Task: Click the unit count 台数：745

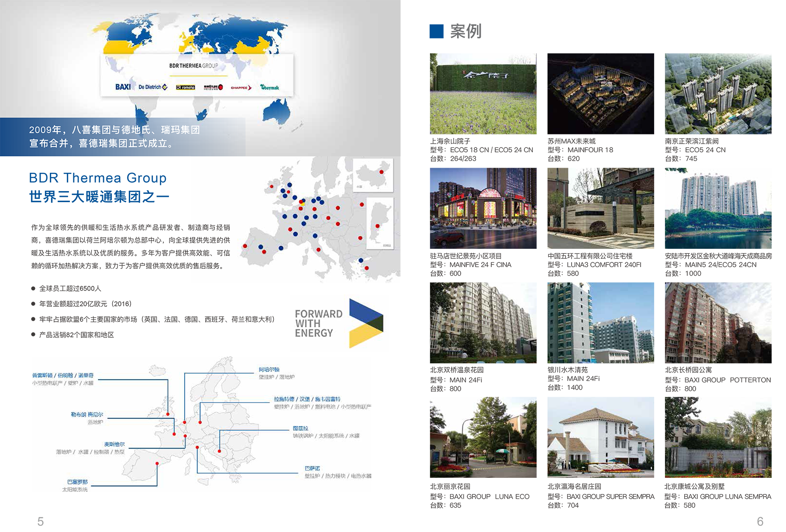Action: pyautogui.click(x=681, y=158)
